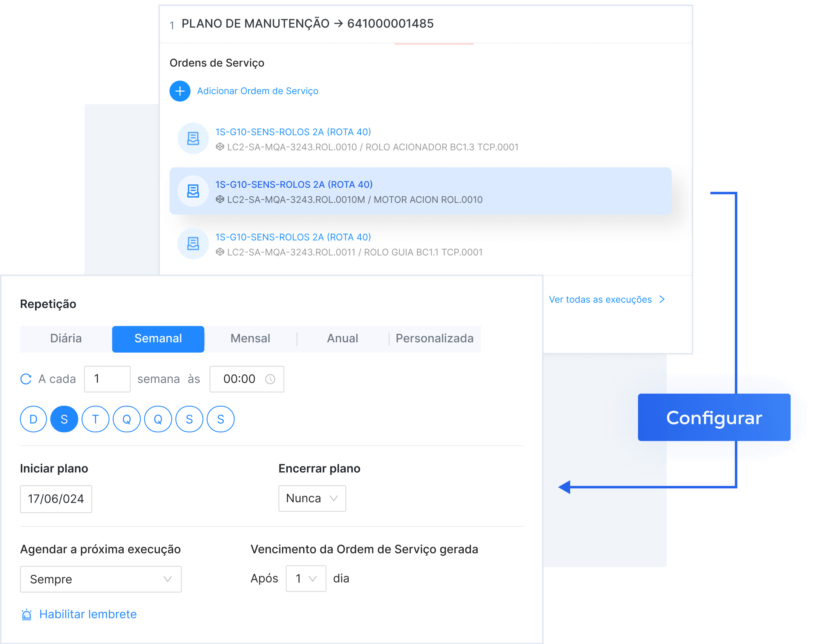This screenshot has width=836, height=644.
Task: Click the document icon of MOTOR ACION order
Action: (x=193, y=191)
